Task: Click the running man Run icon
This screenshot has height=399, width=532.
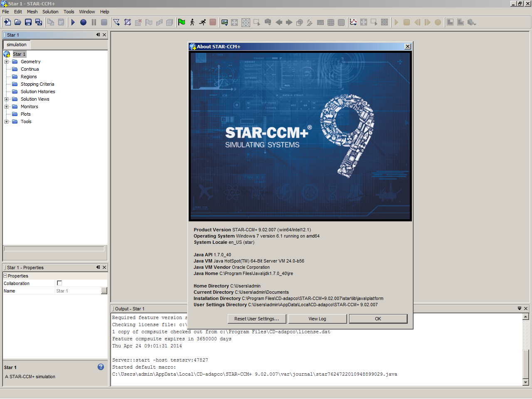Action: point(202,22)
